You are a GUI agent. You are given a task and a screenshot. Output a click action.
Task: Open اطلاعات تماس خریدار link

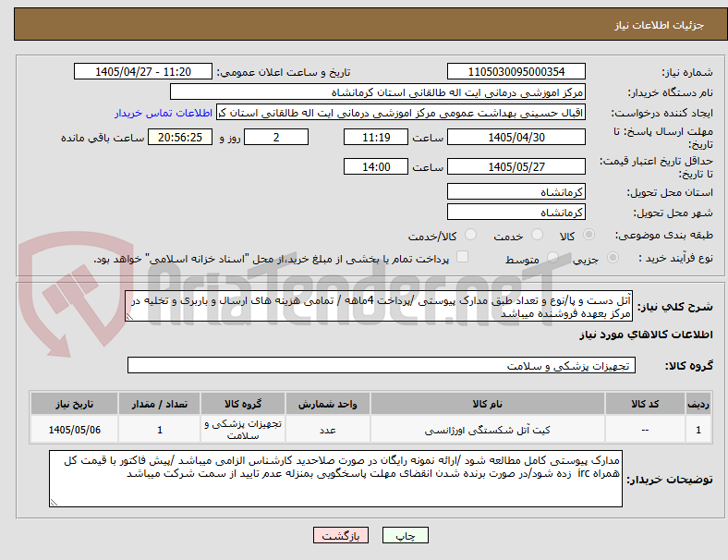(x=164, y=113)
